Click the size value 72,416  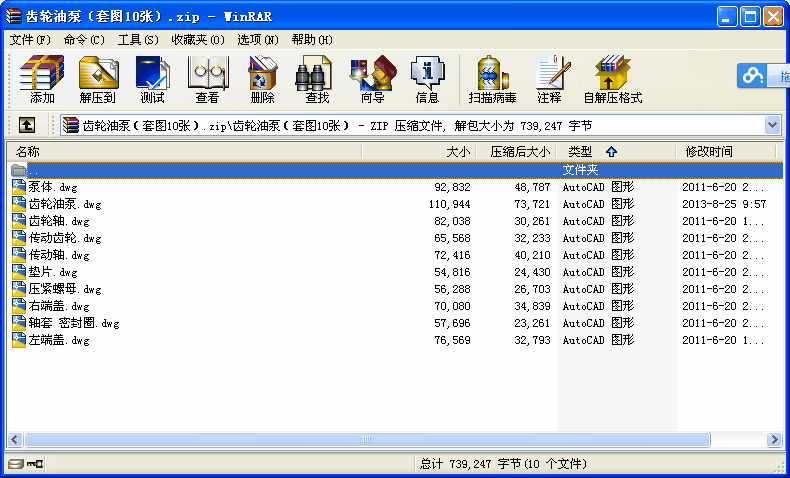click(x=452, y=255)
